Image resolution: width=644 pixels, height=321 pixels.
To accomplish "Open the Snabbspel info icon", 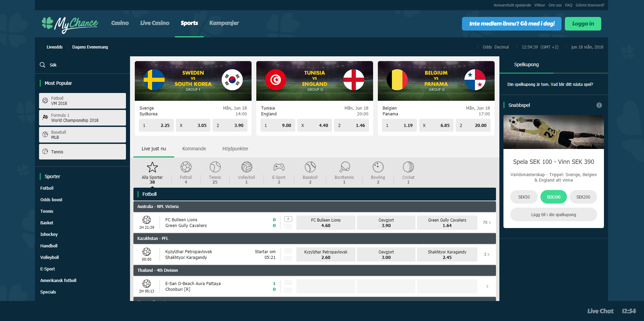I will coord(599,105).
